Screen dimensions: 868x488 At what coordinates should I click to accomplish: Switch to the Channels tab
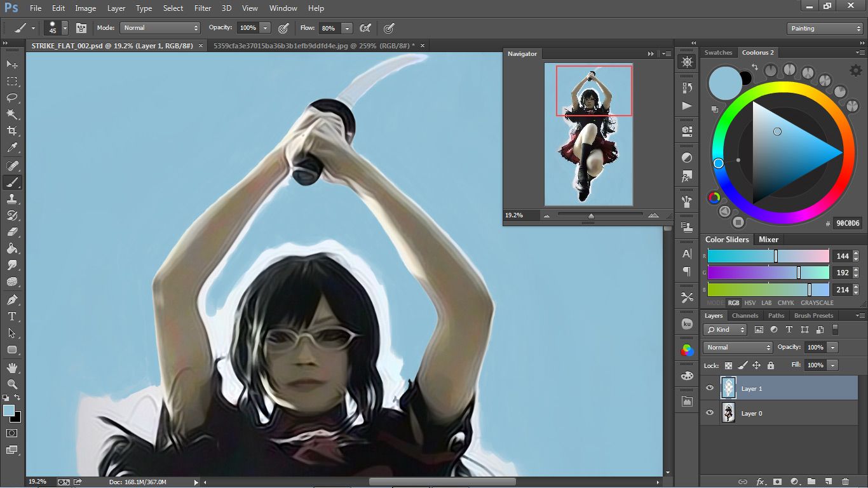click(x=745, y=316)
